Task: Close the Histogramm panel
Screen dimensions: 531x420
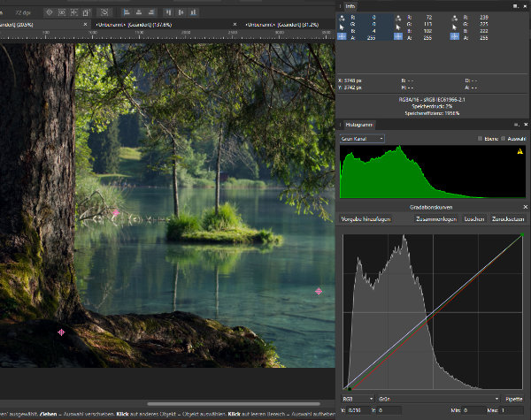Action: point(526,125)
